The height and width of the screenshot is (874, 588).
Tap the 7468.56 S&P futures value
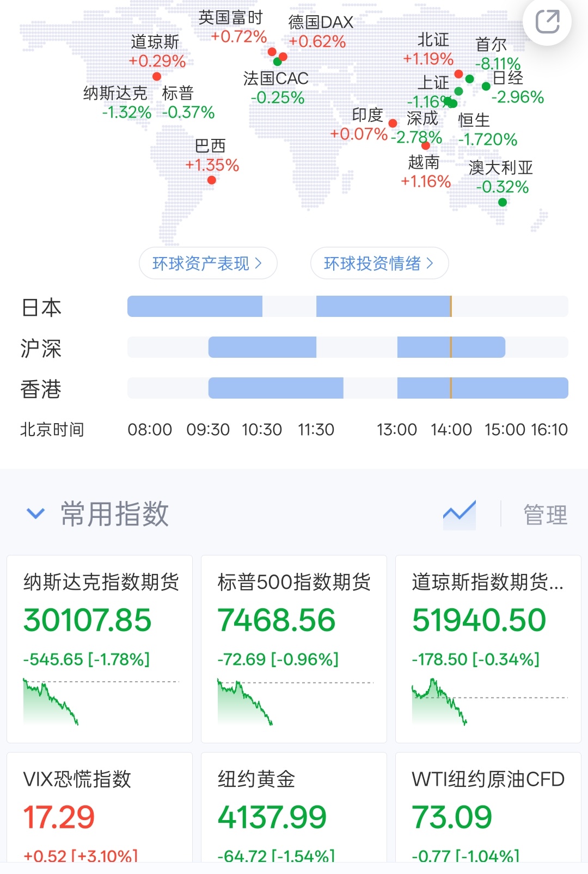(276, 620)
